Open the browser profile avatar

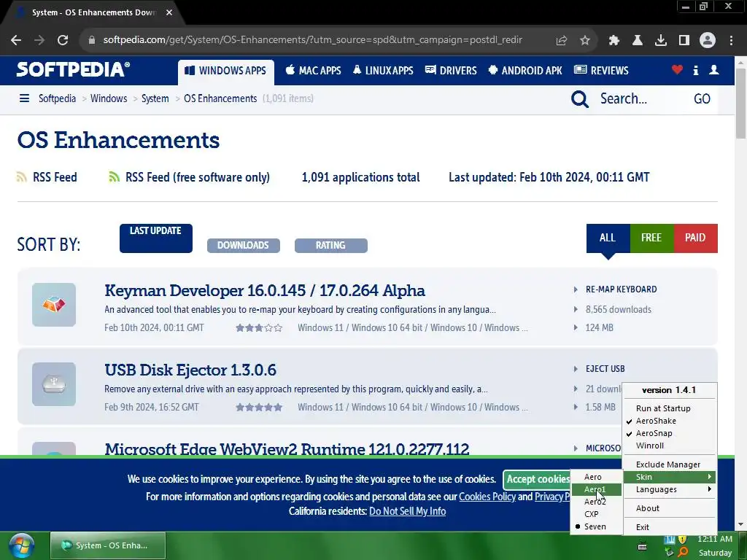pos(708,40)
